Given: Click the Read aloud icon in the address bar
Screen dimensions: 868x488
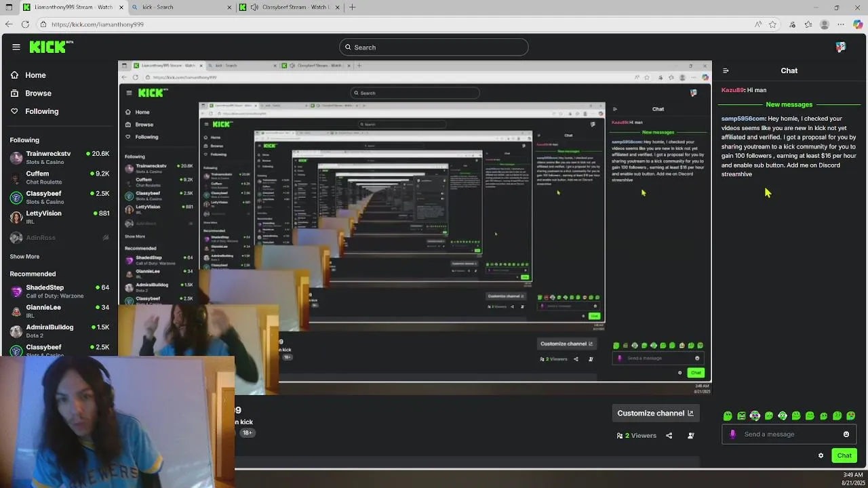Looking at the screenshot, I should point(757,24).
